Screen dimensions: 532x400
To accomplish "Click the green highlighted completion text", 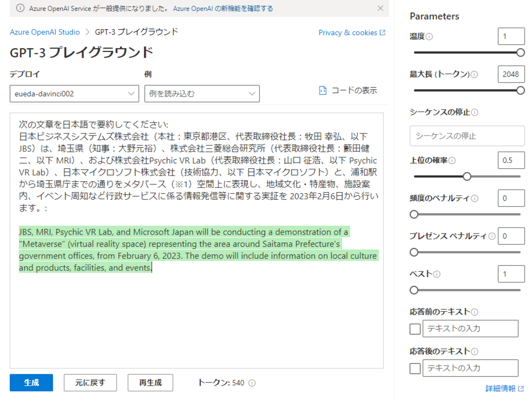I will pyautogui.click(x=198, y=250).
